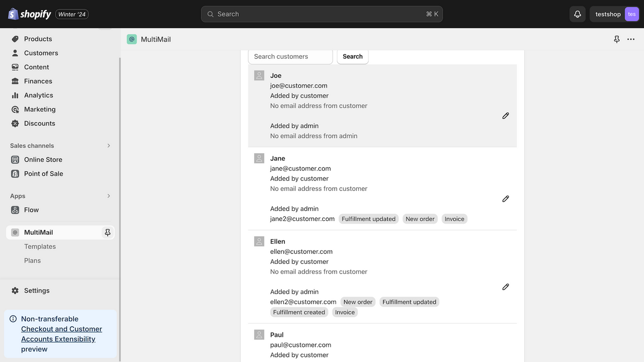644x362 pixels.
Task: Open the testshop account menu
Action: coord(614,14)
